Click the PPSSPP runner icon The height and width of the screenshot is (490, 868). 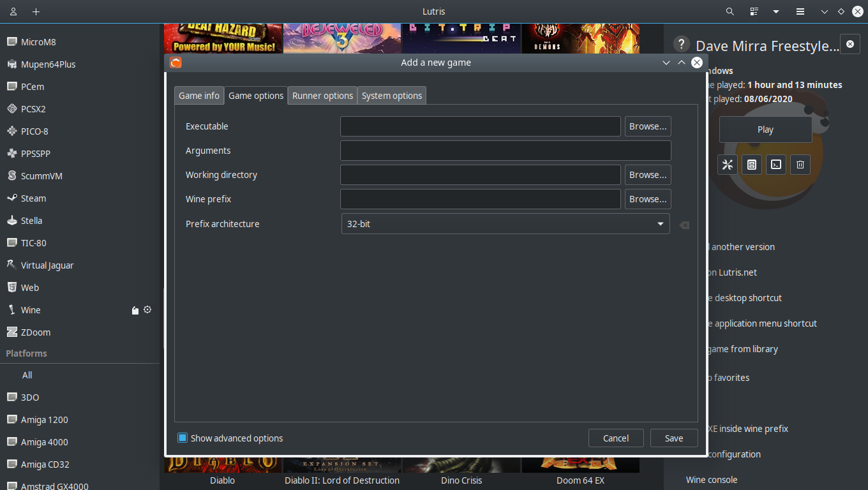[11, 154]
